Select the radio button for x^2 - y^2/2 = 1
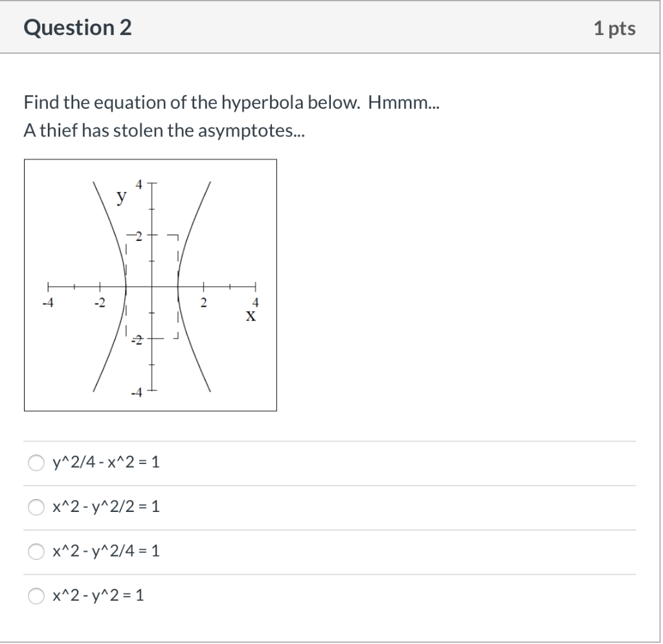The width and height of the screenshot is (663, 644). click(36, 507)
